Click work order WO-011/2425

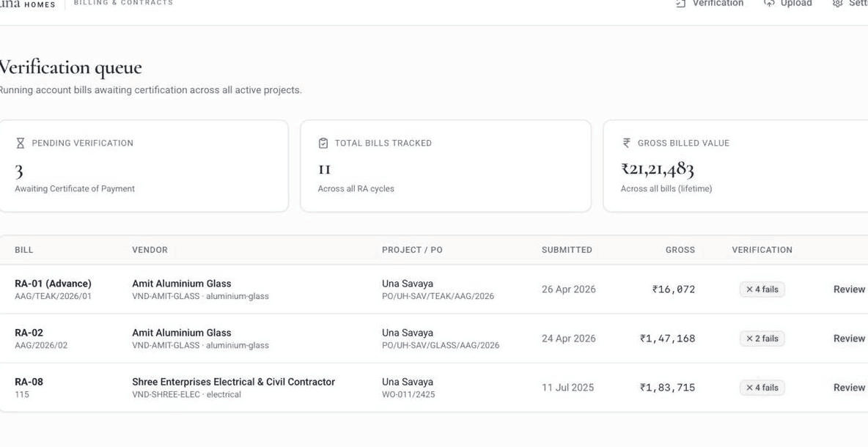point(408,395)
